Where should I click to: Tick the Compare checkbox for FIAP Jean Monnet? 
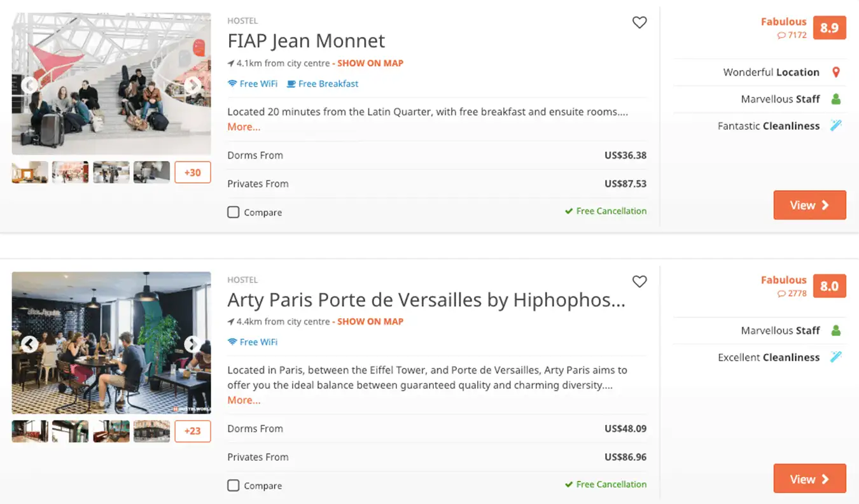pos(234,212)
